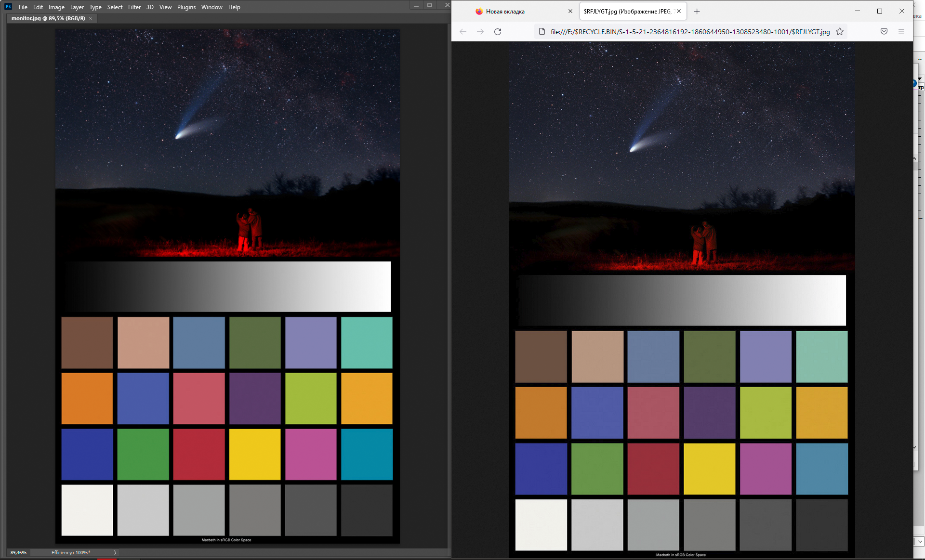Viewport: 925px width, 560px height.
Task: Open the Image menu in Photoshop
Action: 56,7
